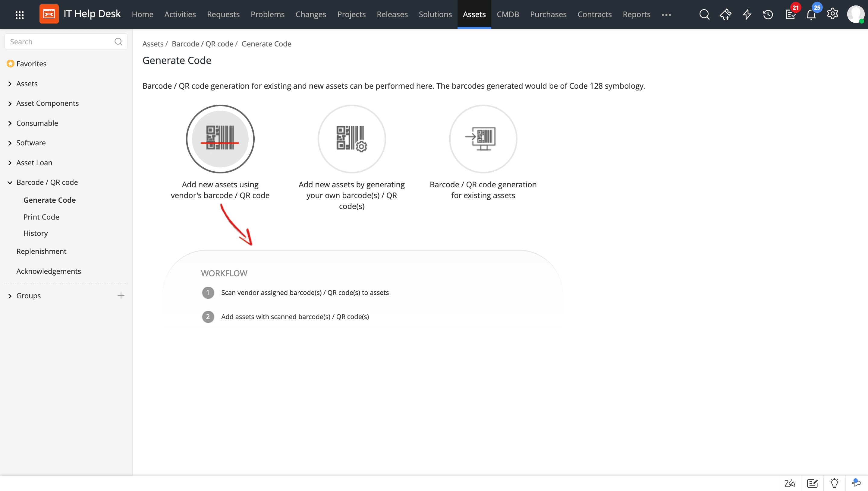Expand the Groups sidebar section
Image resolution: width=868 pixels, height=491 pixels.
(10, 295)
